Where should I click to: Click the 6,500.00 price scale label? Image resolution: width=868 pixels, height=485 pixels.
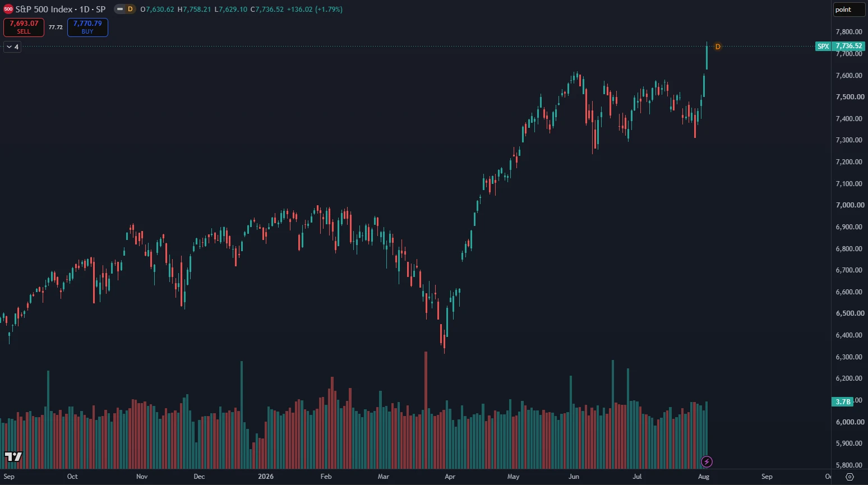[849, 313]
